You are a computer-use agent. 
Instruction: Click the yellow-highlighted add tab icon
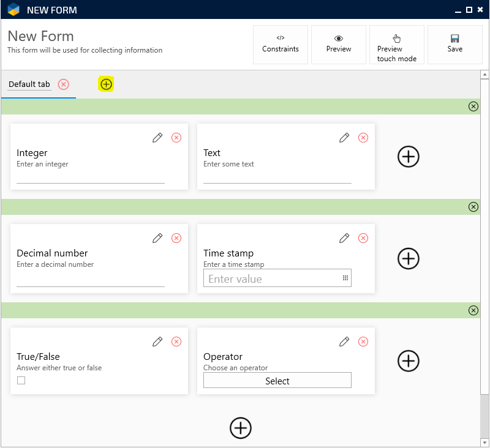(107, 84)
